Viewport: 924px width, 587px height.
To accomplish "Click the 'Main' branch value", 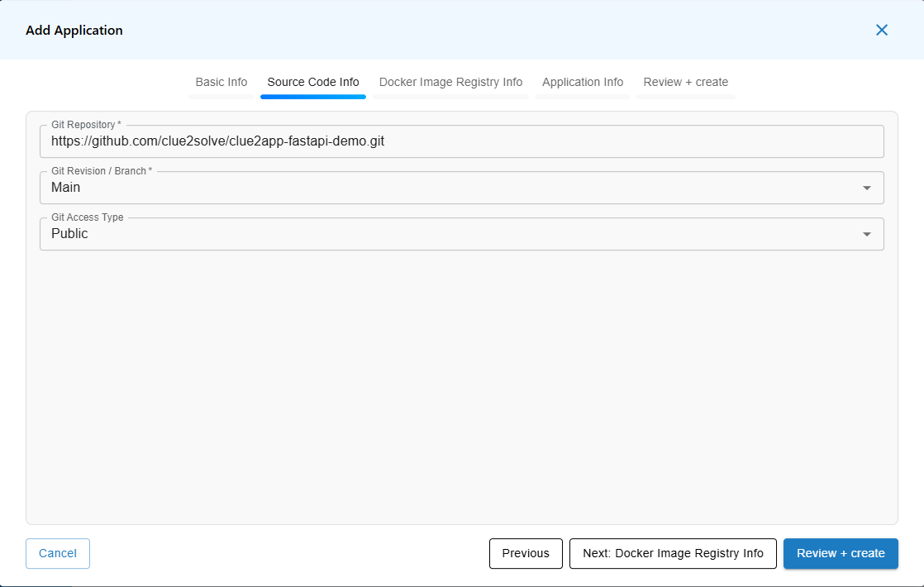I will tap(66, 188).
